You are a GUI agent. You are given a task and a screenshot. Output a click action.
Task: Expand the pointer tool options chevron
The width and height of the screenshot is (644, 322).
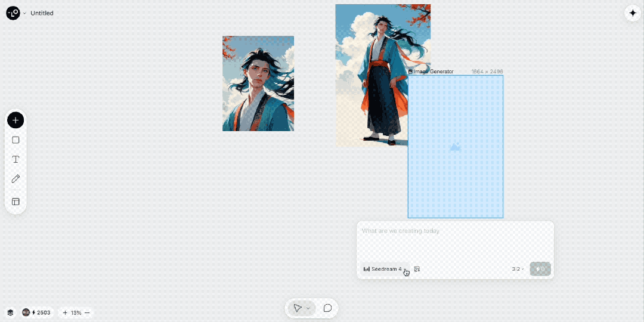click(308, 308)
